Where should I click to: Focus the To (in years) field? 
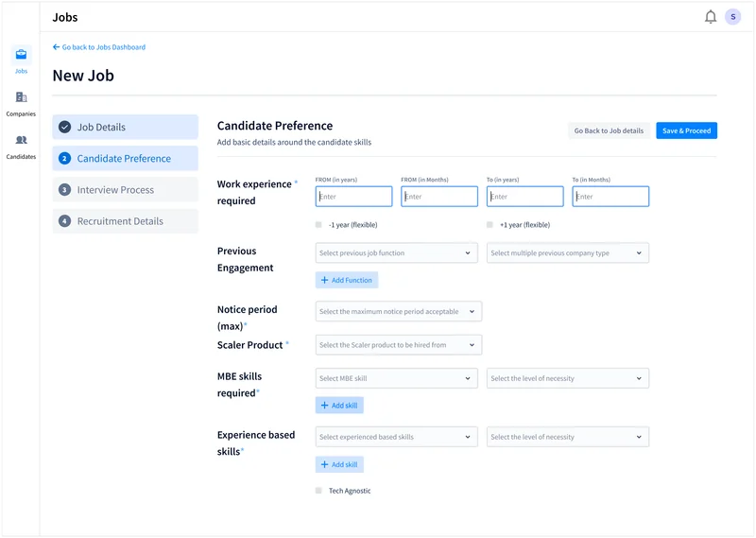click(524, 197)
